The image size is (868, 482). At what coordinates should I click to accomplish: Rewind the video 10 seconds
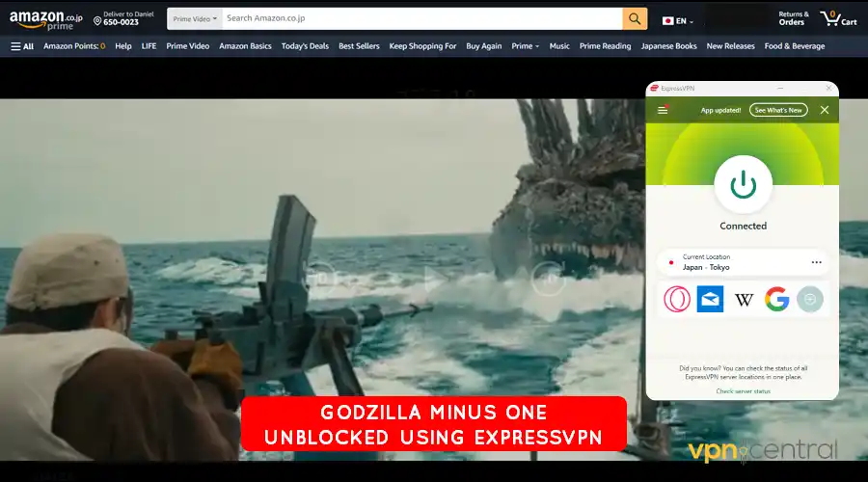click(x=320, y=279)
